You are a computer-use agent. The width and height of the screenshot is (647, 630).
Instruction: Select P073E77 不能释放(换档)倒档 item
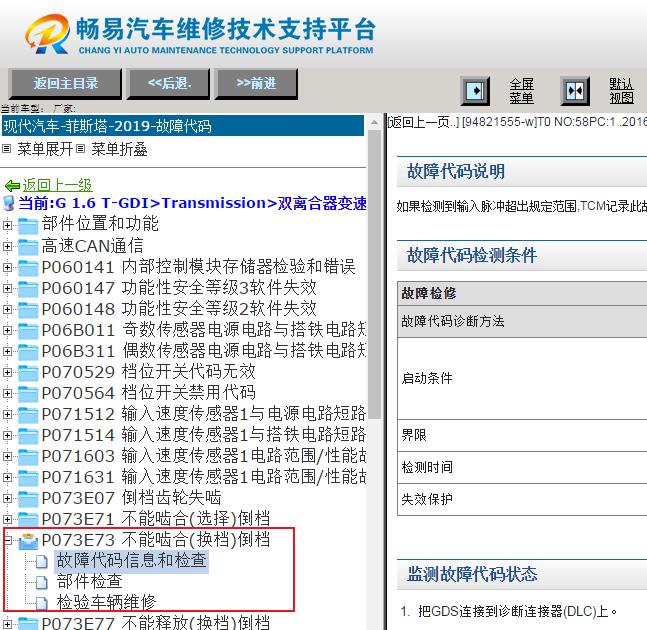tap(156, 622)
